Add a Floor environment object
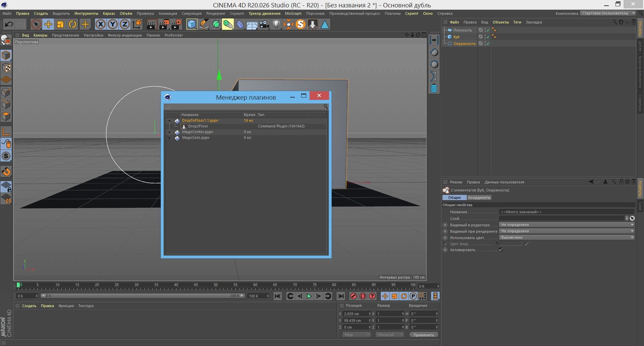This screenshot has width=644, height=346. [x=252, y=24]
